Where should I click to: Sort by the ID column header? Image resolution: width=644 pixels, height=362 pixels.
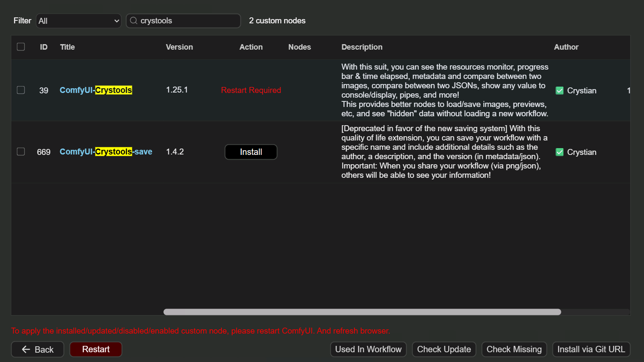pyautogui.click(x=44, y=47)
